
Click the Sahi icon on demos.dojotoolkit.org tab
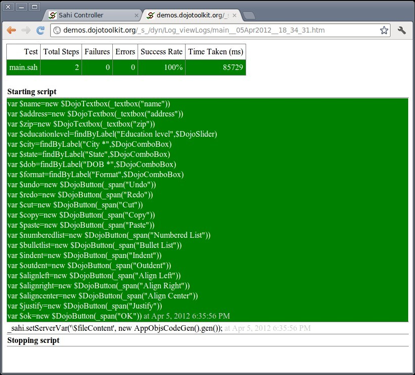tap(150, 15)
